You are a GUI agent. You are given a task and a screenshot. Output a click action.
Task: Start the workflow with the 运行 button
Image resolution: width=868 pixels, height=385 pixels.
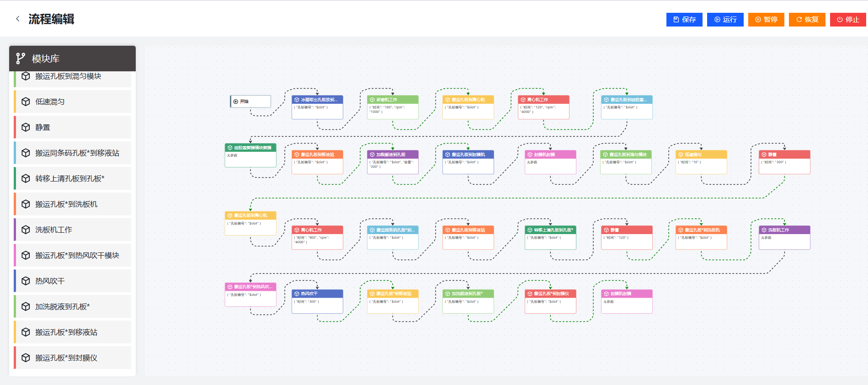(725, 20)
